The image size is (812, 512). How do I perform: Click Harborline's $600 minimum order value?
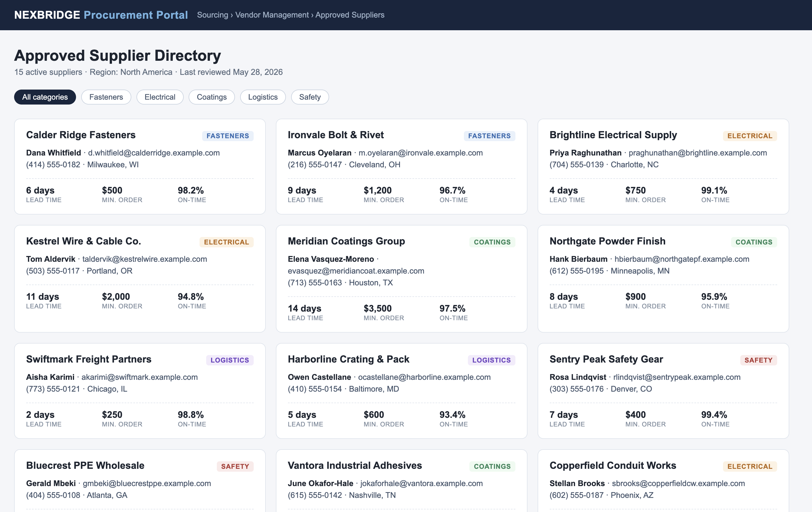374,415
